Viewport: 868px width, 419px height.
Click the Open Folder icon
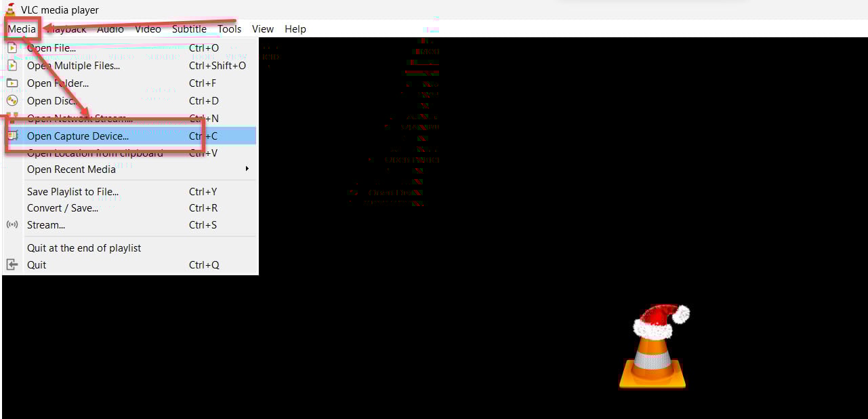[12, 83]
